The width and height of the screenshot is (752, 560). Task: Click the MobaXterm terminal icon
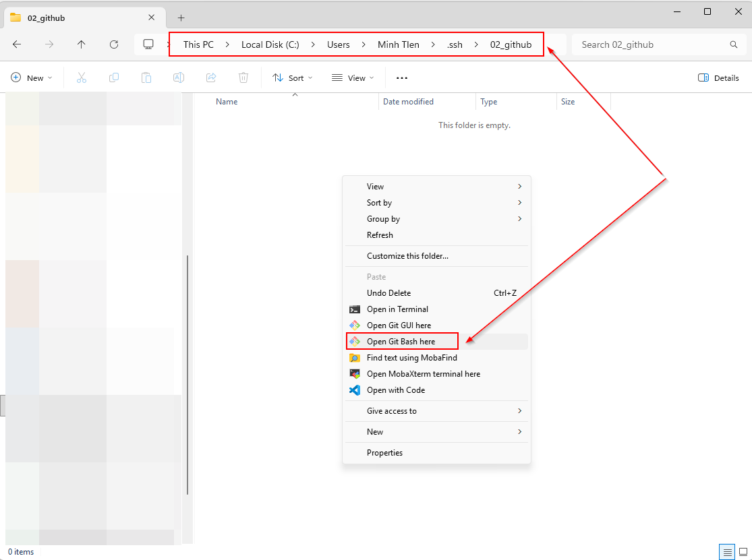[x=355, y=374]
